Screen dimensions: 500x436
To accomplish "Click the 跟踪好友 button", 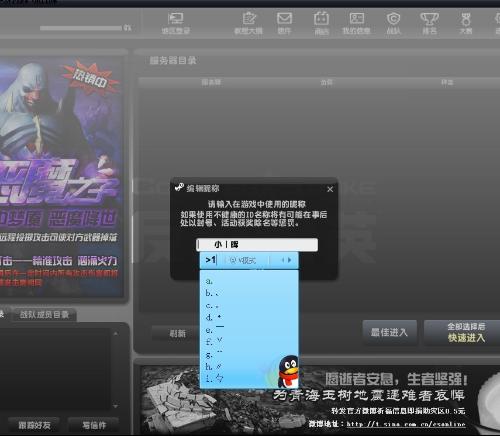I will 34,425.
